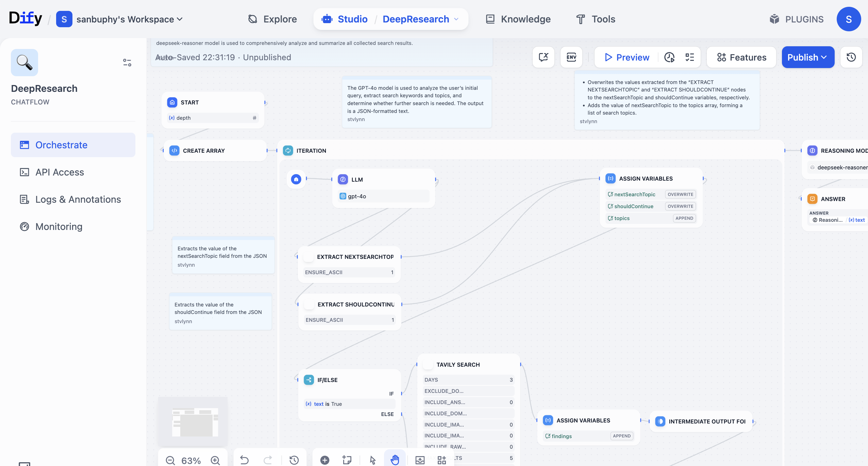Undo the last canvas action
This screenshot has height=466, width=868.
tap(244, 460)
